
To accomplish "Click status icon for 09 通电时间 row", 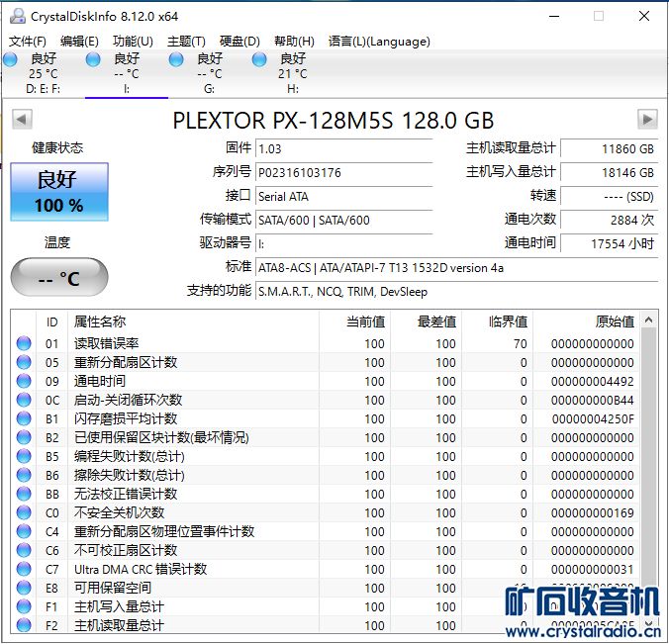I will point(24,381).
